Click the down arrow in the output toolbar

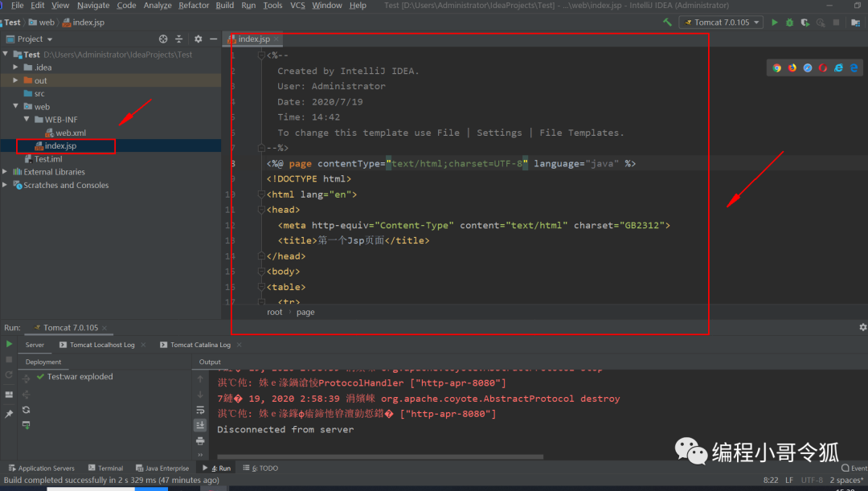coord(200,395)
